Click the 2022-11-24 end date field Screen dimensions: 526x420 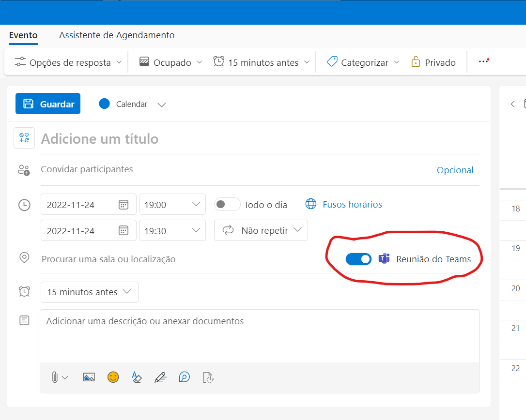pyautogui.click(x=89, y=231)
